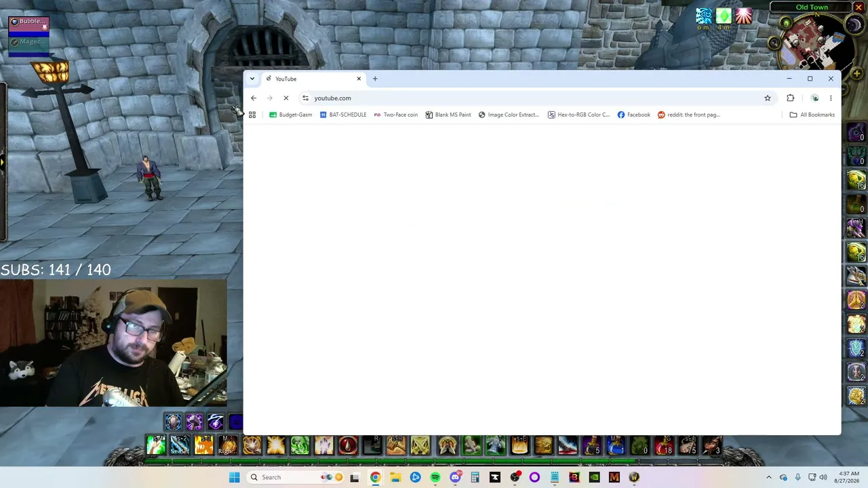Open a new Chrome tab

pyautogui.click(x=375, y=79)
